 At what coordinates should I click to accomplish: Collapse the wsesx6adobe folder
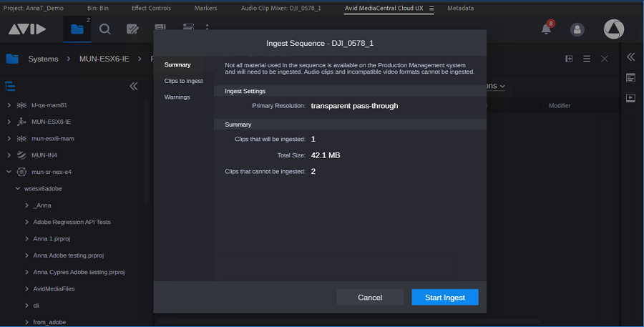click(x=18, y=189)
